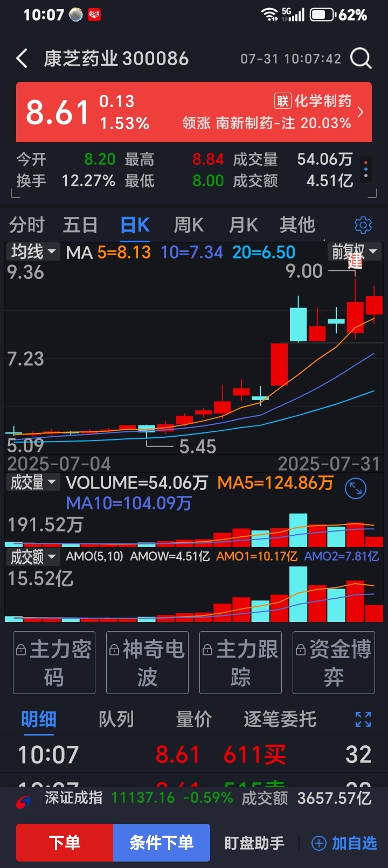Screen dimensions: 388x868
Task: Tap the AMO1=10.17亿 value
Action: click(257, 556)
